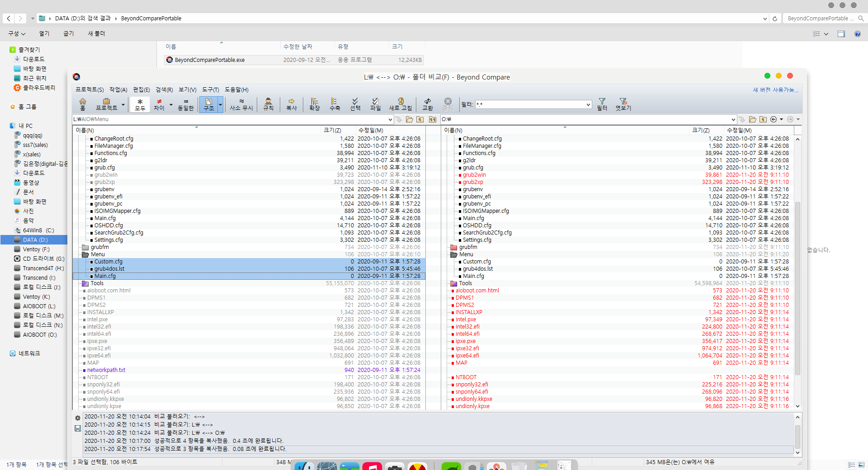Go up one level in right pane
Image resolution: width=868 pixels, height=470 pixels.
(763, 119)
